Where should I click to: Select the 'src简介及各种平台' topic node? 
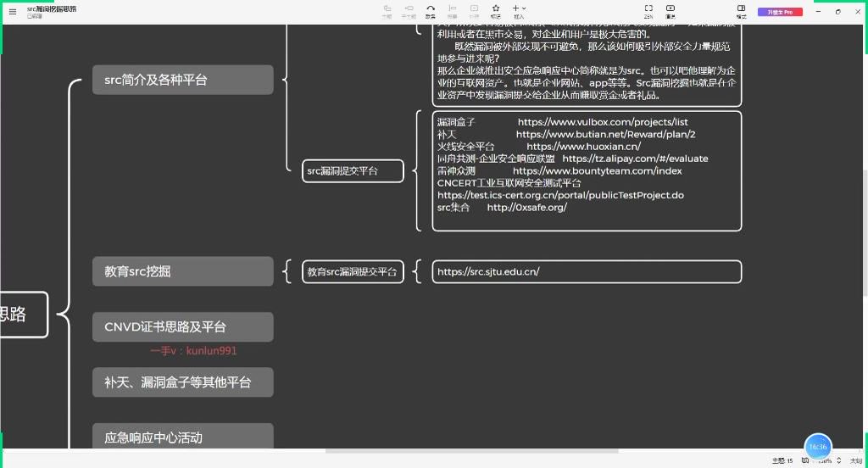(x=183, y=80)
